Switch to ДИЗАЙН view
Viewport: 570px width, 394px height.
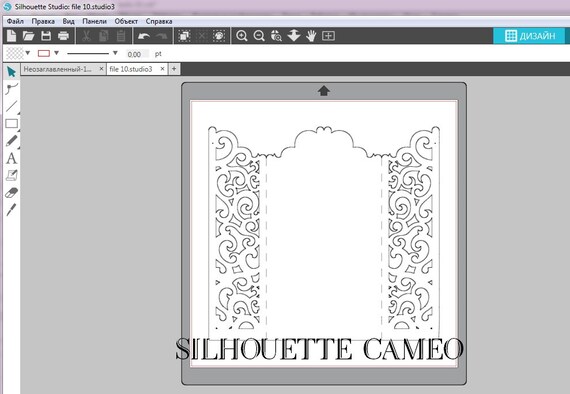530,36
